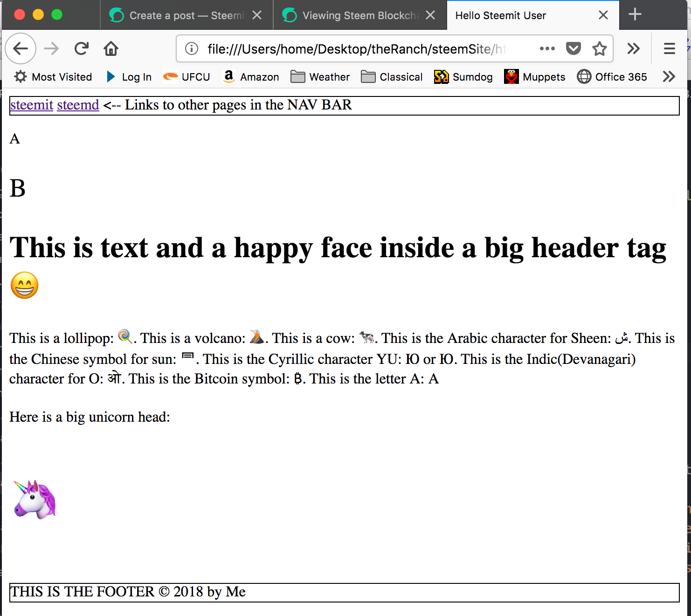Close the 'Viewing Steem Blockchain' tab

tap(430, 15)
